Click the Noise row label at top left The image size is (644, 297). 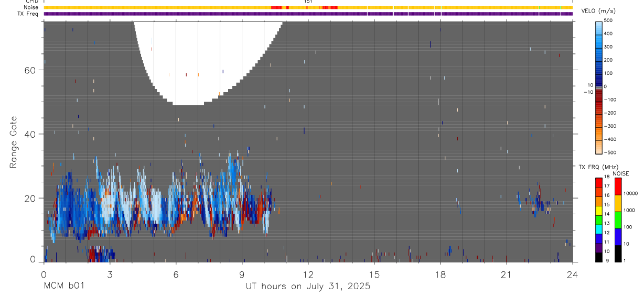(31, 7)
